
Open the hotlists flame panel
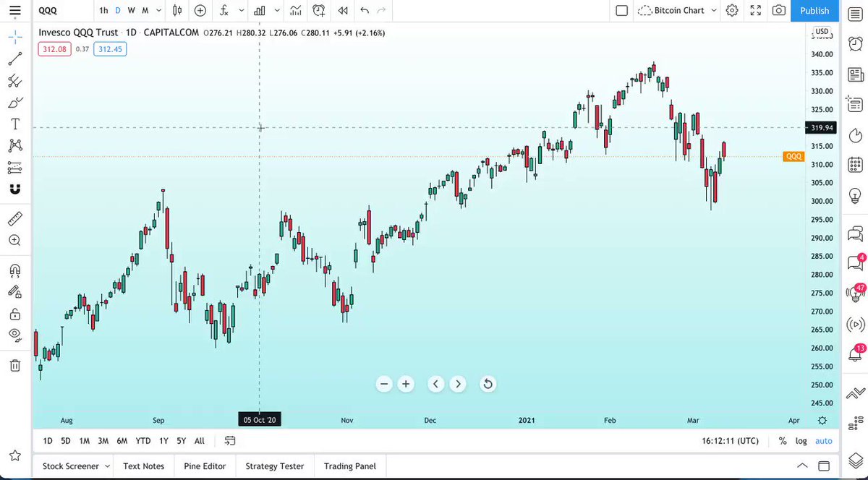(x=854, y=136)
